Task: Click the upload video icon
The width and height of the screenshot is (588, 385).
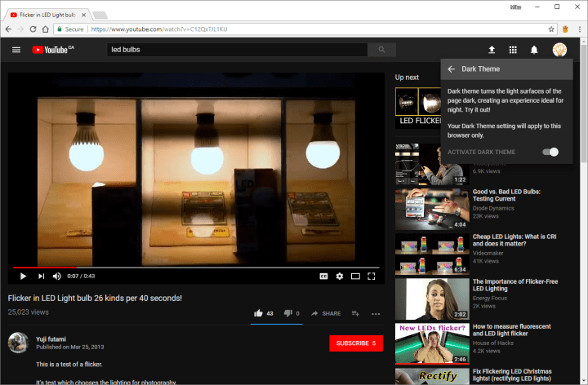Action: tap(492, 50)
